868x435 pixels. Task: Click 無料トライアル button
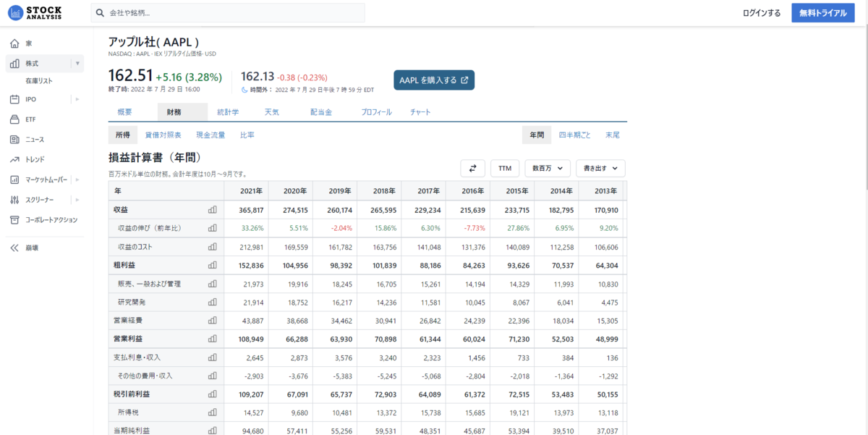tap(823, 13)
